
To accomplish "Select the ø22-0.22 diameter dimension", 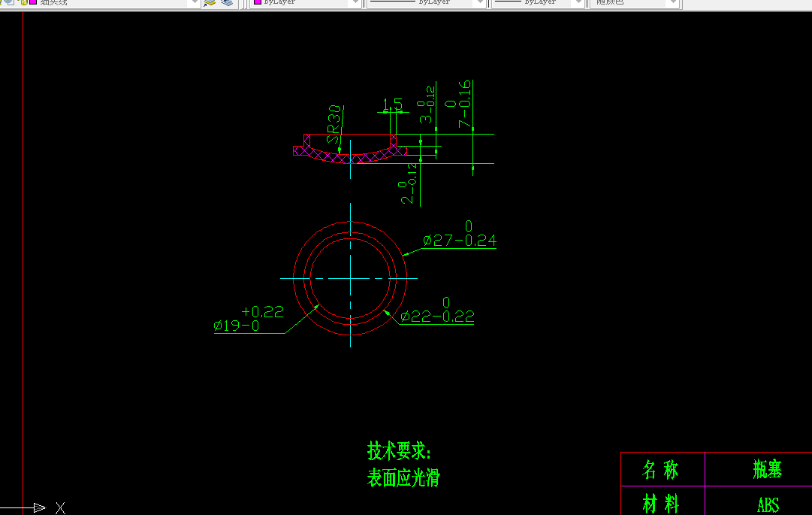I will point(437,311).
